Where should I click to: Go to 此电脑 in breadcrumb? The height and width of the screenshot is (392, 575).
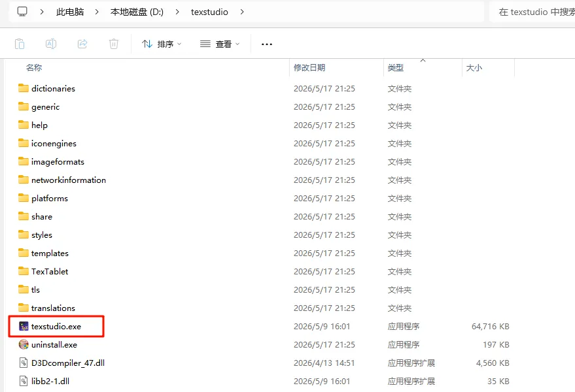click(70, 12)
